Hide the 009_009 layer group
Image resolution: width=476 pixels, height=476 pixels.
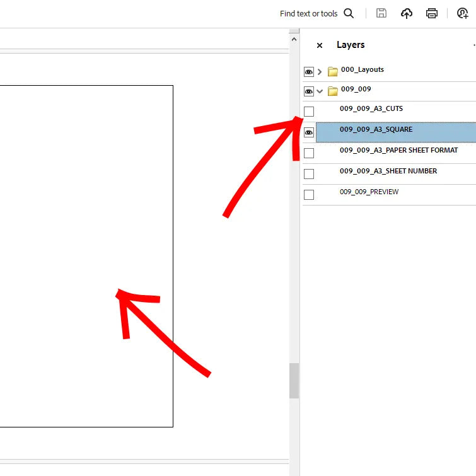pos(309,91)
